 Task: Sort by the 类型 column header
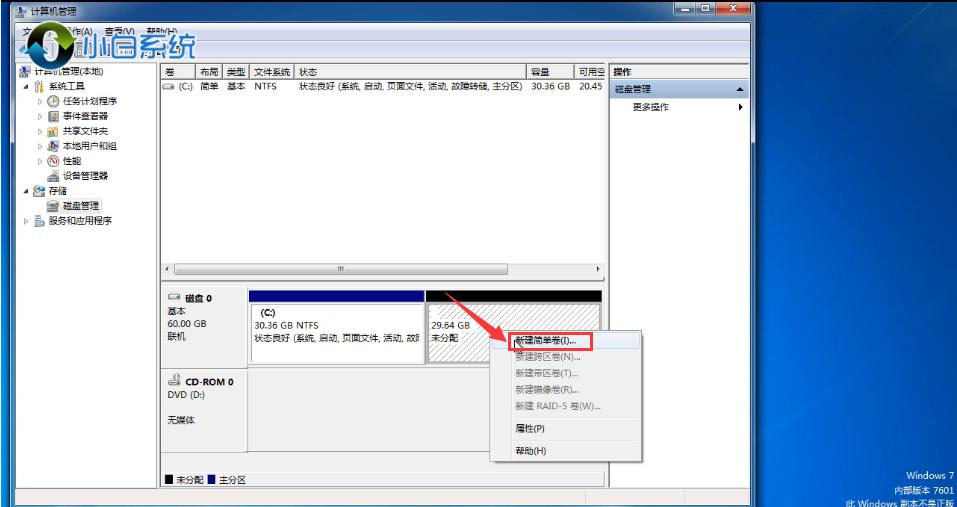tap(236, 72)
